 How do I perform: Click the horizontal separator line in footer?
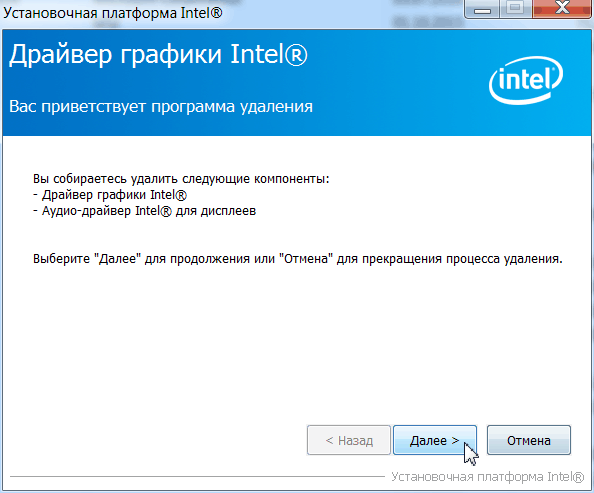click(x=197, y=477)
